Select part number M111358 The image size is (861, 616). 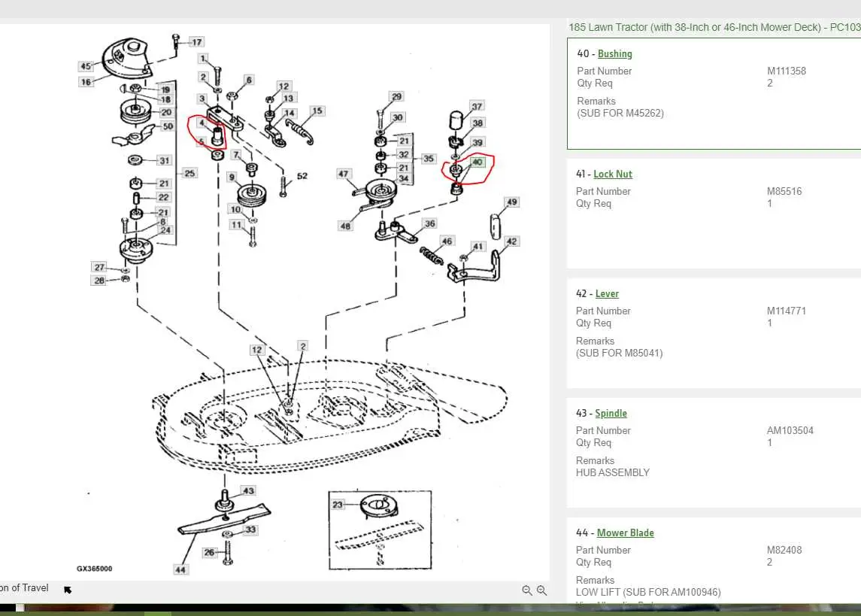(x=787, y=71)
